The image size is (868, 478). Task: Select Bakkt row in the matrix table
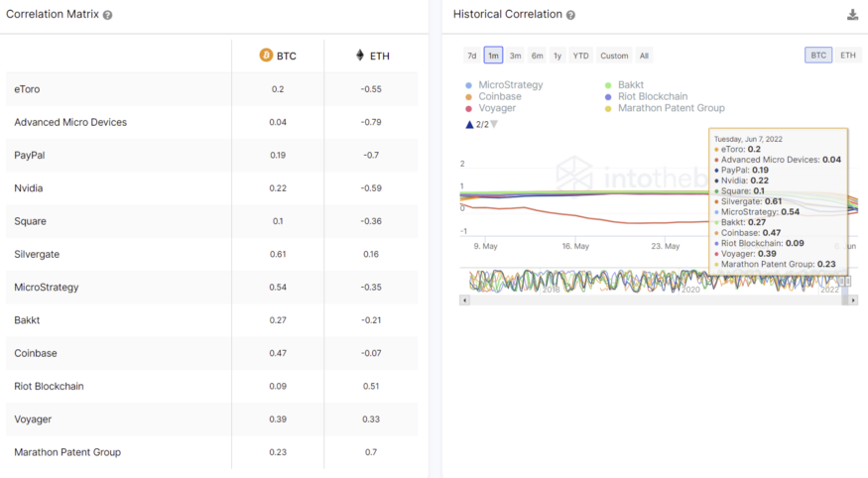[x=211, y=320]
